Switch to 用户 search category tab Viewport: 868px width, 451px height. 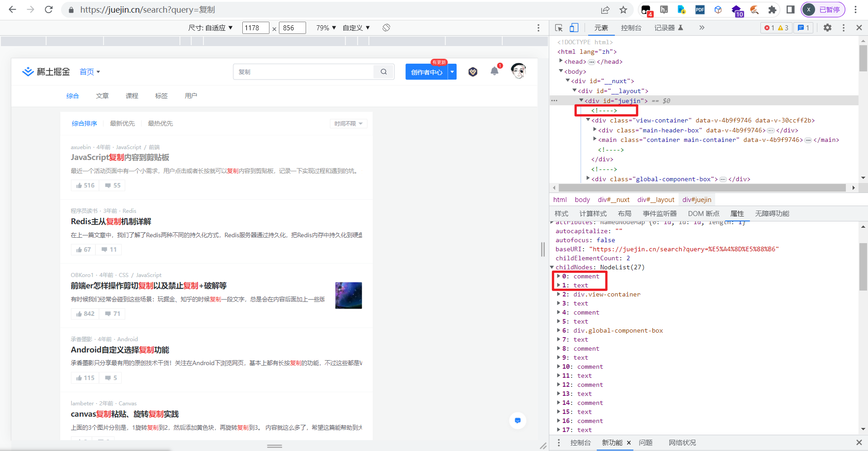click(x=191, y=96)
